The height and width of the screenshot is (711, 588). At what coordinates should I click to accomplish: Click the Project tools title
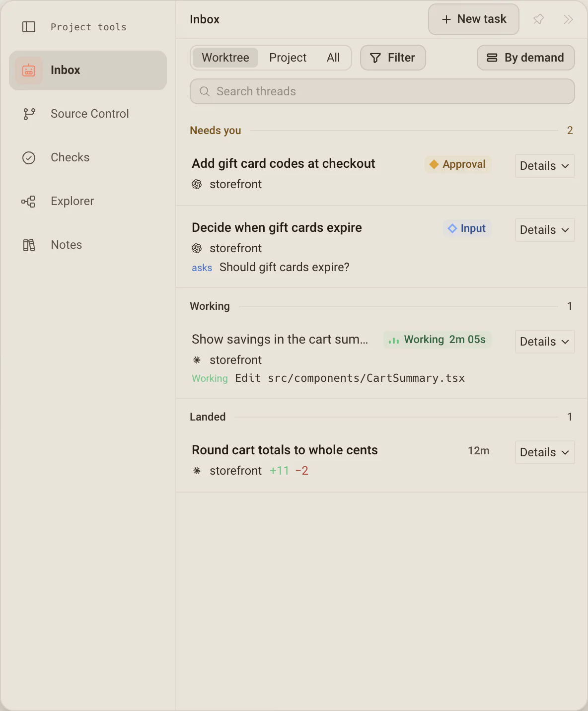[88, 27]
